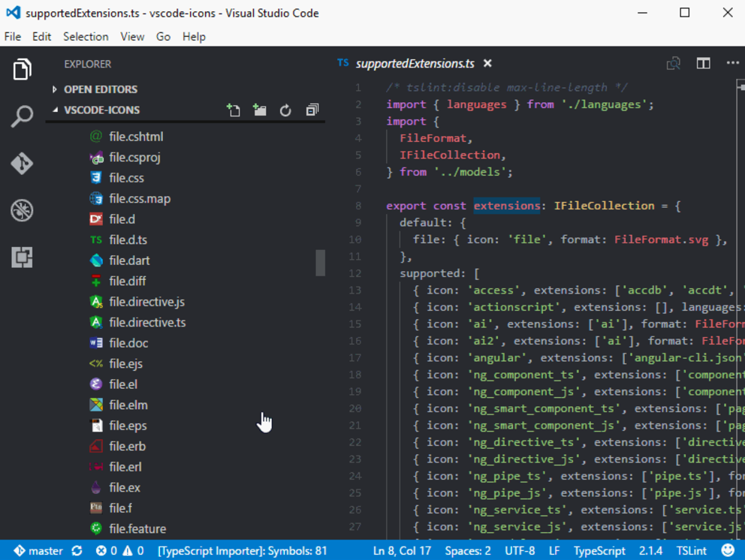Screen dimensions: 745x560
Task: Click the New Folder icon in explorer
Action: (260, 110)
